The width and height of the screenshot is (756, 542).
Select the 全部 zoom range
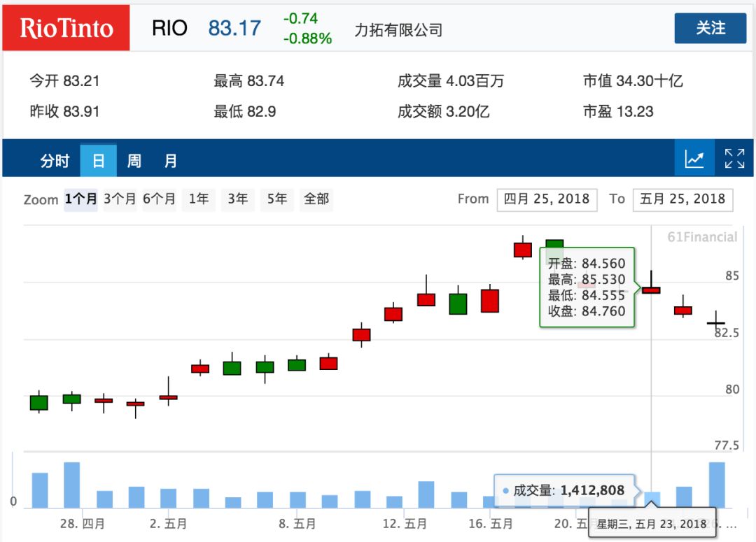click(316, 199)
